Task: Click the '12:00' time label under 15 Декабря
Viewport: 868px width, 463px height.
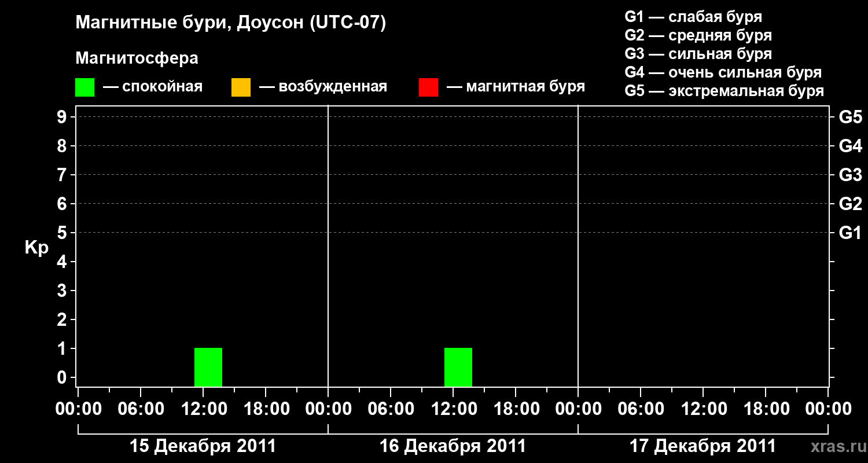Action: coord(203,409)
